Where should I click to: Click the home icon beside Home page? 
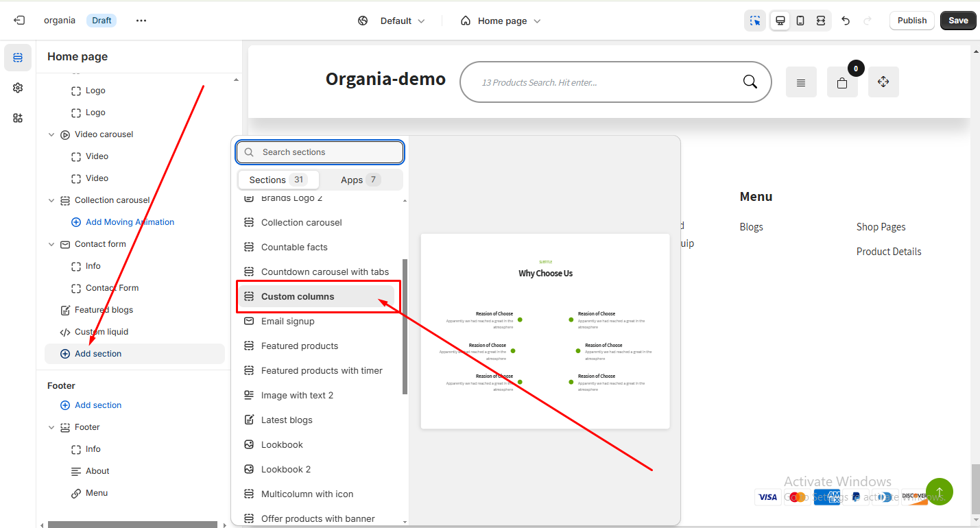[x=466, y=21]
